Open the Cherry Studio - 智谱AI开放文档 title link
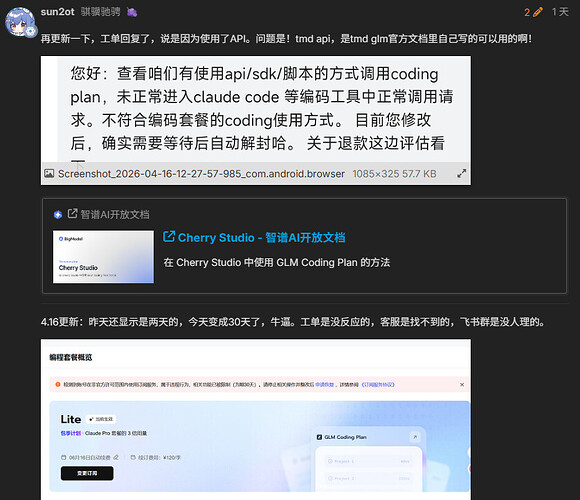Screen dimensions: 580x500 click(262, 237)
